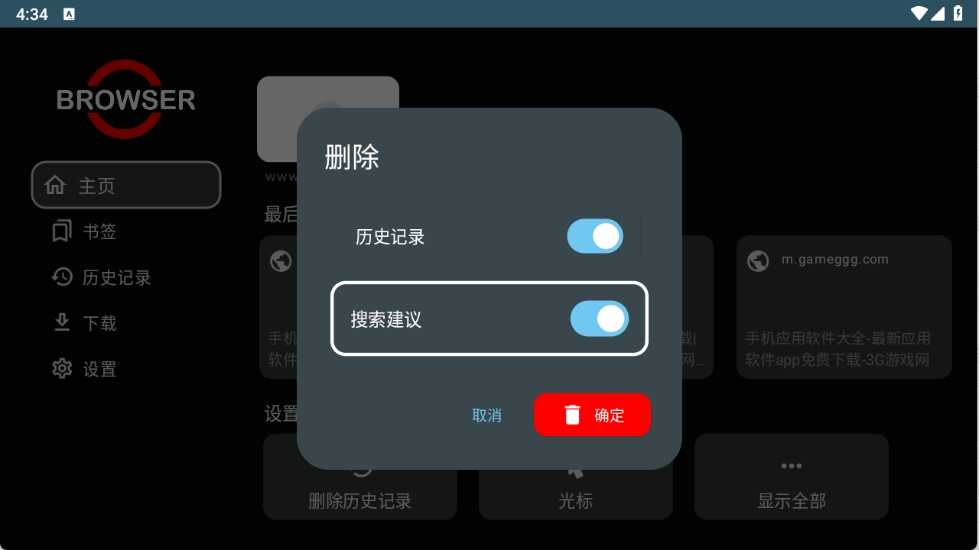This screenshot has width=979, height=550.
Task: Open 主页 home icon in sidebar
Action: [x=56, y=185]
